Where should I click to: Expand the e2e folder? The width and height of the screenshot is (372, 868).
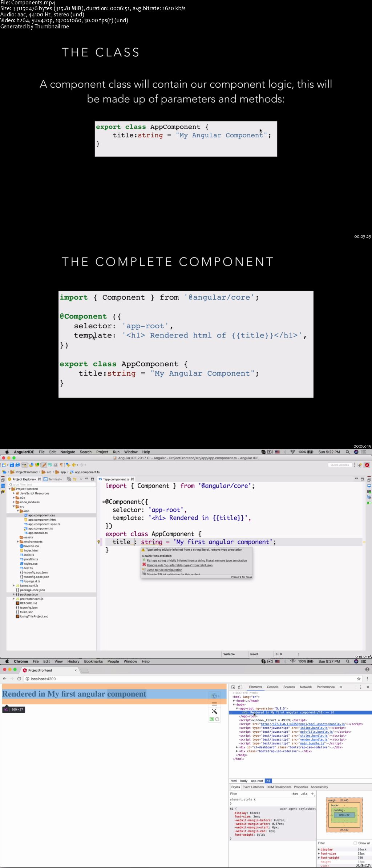click(13, 498)
